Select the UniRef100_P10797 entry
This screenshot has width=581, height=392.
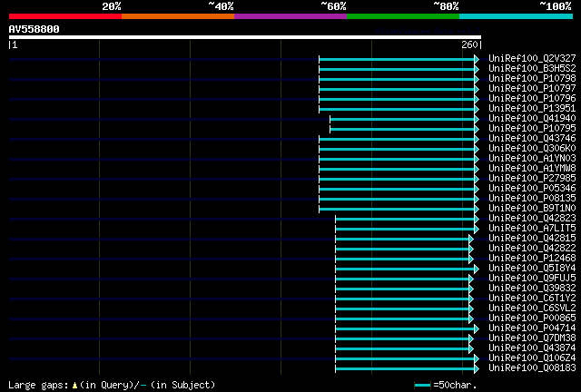(x=532, y=88)
